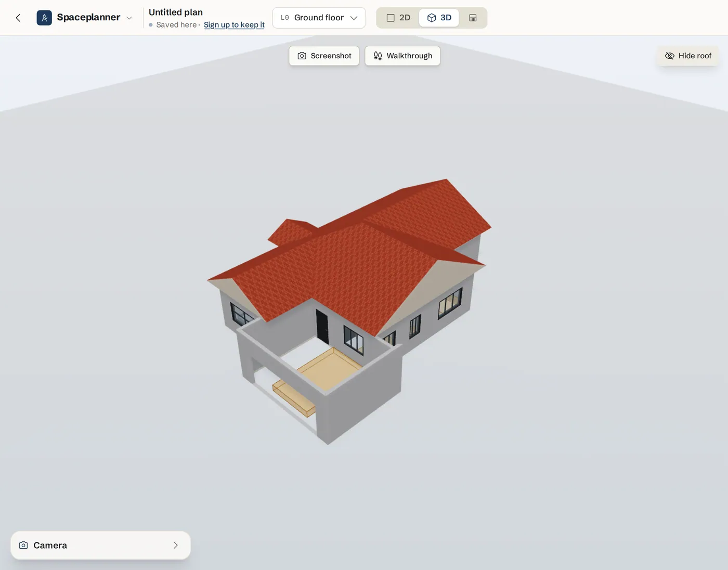The image size is (728, 570).
Task: Follow the Sign up to keep it link
Action: (x=234, y=24)
